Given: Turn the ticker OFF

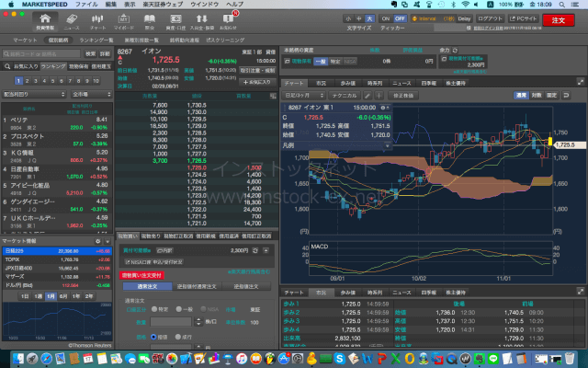Looking at the screenshot, I should click(x=400, y=18).
